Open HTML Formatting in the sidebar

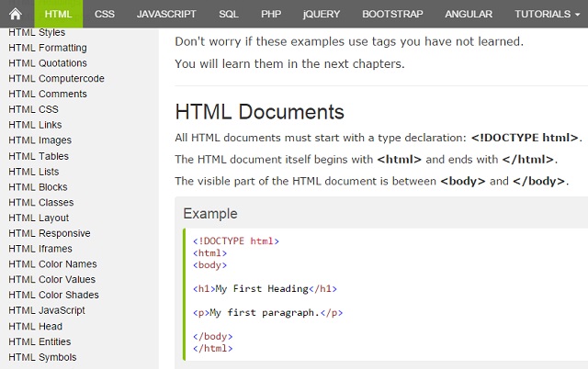48,48
